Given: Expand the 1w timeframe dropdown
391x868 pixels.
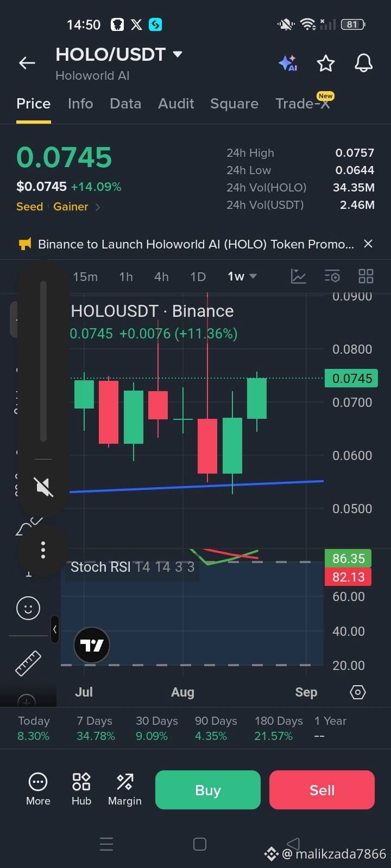Looking at the screenshot, I should pos(242,277).
